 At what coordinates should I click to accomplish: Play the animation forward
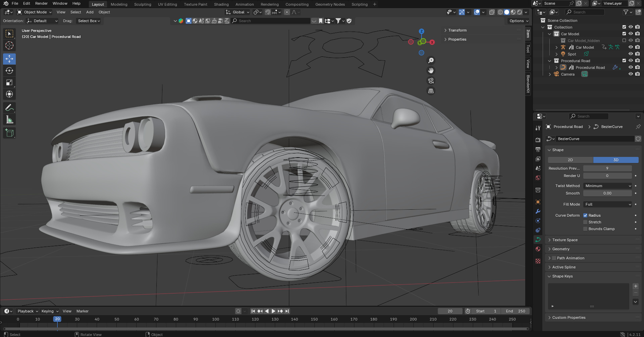point(273,311)
